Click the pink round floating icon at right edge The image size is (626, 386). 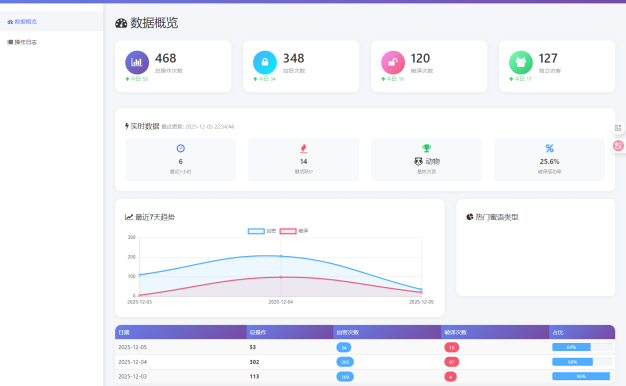point(618,146)
